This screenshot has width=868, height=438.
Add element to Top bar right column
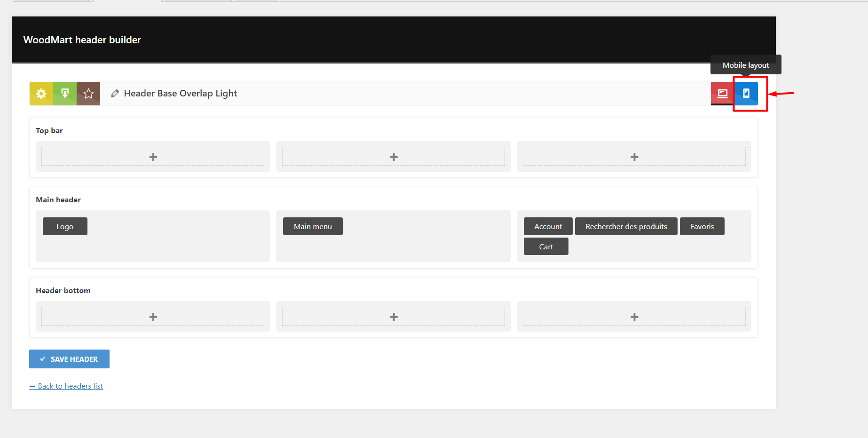[634, 157]
